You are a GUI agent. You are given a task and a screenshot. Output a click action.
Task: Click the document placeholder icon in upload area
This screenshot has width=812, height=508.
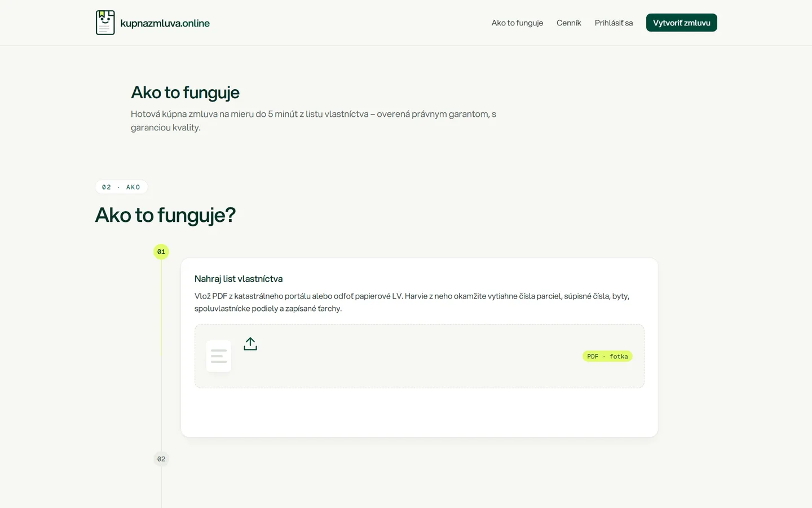219,356
